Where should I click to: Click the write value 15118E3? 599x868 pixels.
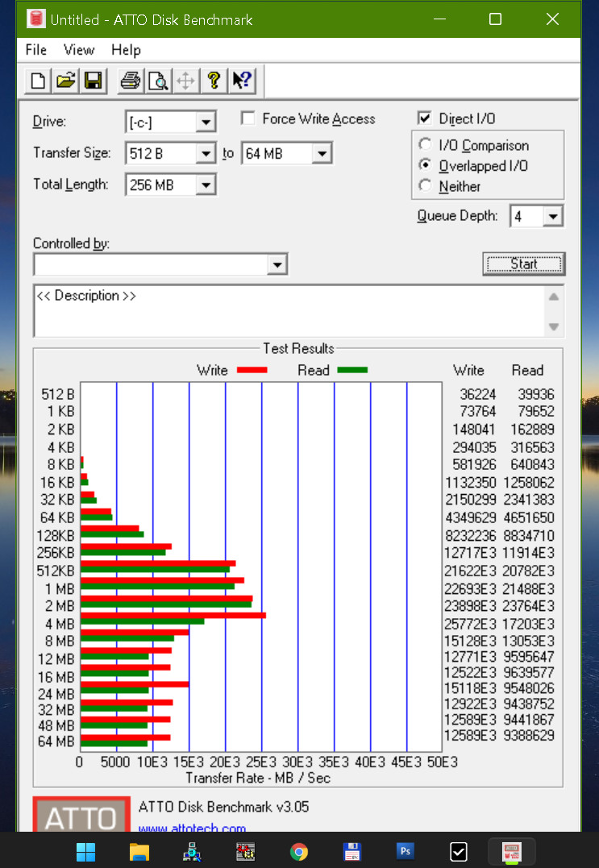point(471,688)
